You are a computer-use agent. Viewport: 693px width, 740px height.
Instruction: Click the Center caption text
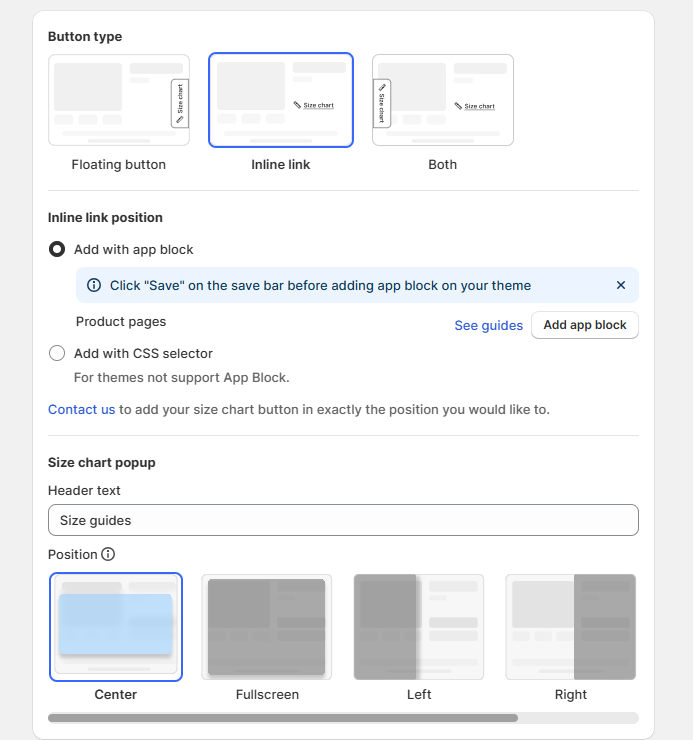(116, 694)
